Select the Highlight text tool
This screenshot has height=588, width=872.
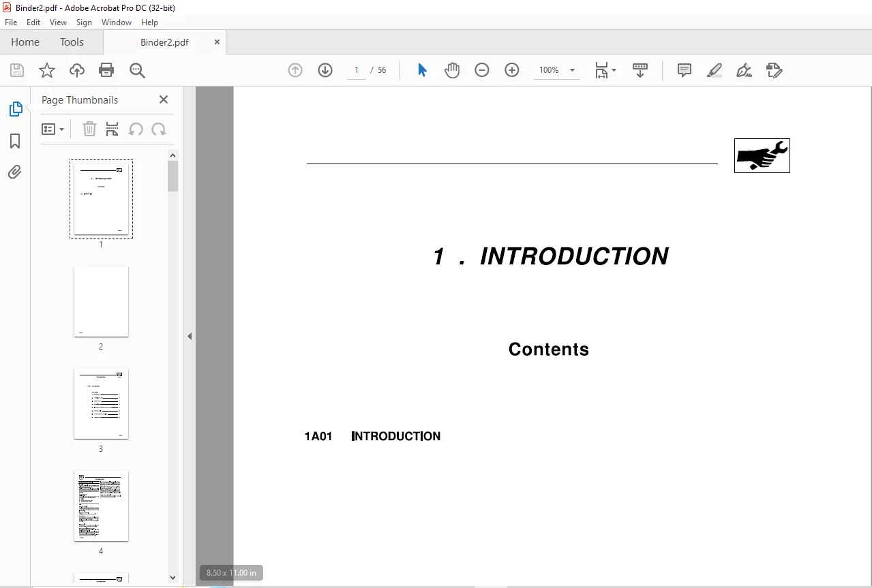[x=715, y=70]
